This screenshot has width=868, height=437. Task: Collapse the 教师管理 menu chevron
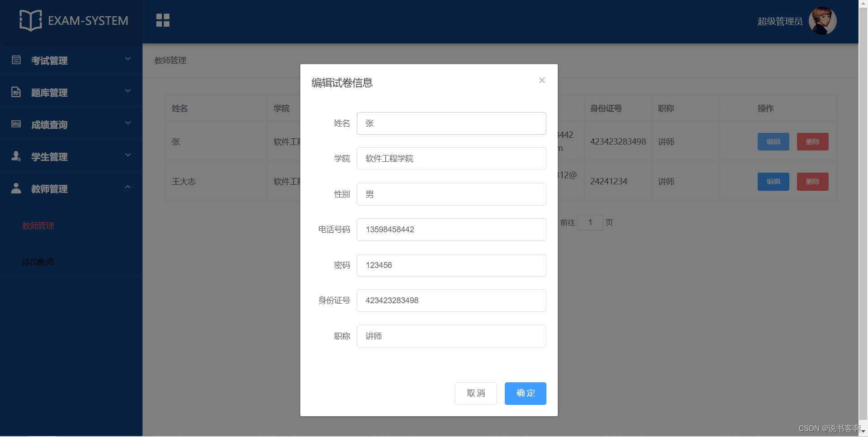point(128,187)
